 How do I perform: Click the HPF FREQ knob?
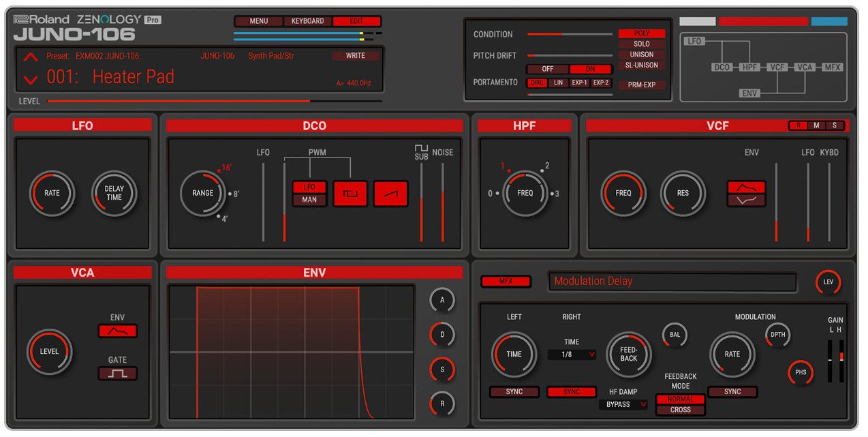pos(525,194)
